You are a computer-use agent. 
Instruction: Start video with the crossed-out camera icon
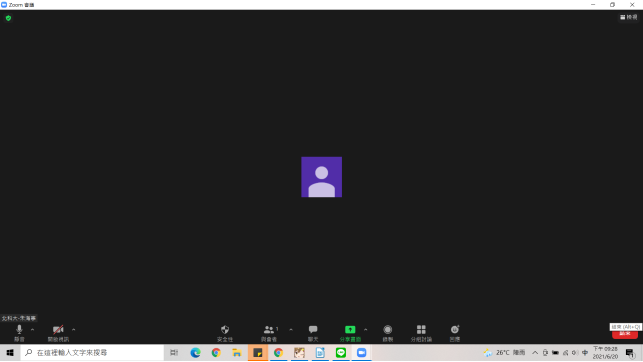(58, 333)
